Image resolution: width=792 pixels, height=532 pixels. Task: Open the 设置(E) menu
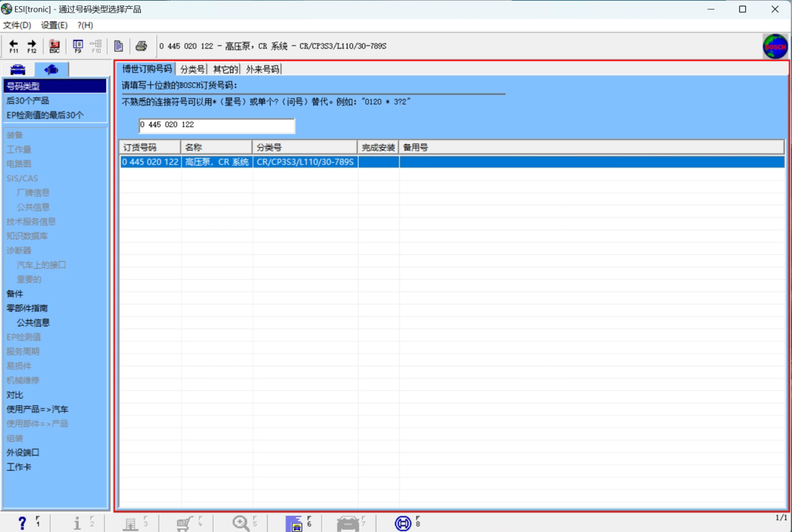pos(54,25)
